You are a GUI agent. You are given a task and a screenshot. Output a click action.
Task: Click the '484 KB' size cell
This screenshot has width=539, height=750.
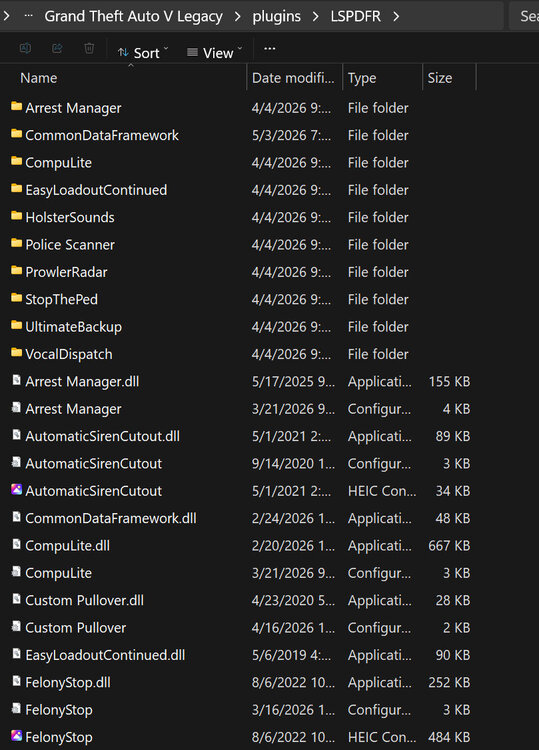coord(449,737)
